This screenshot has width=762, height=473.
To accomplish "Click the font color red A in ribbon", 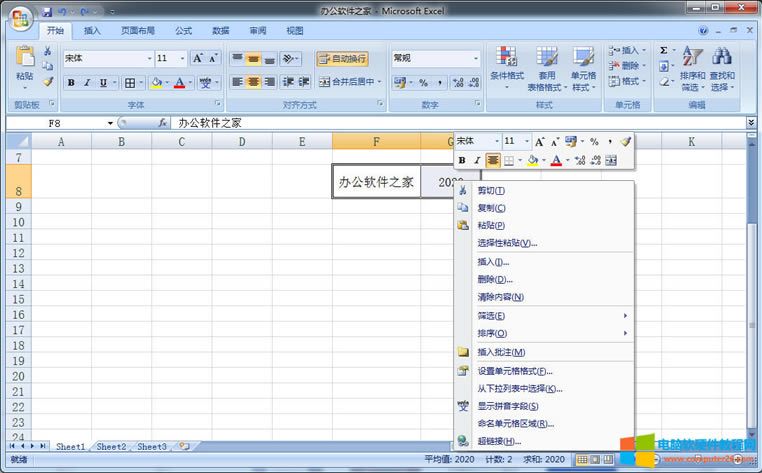I will click(x=178, y=83).
